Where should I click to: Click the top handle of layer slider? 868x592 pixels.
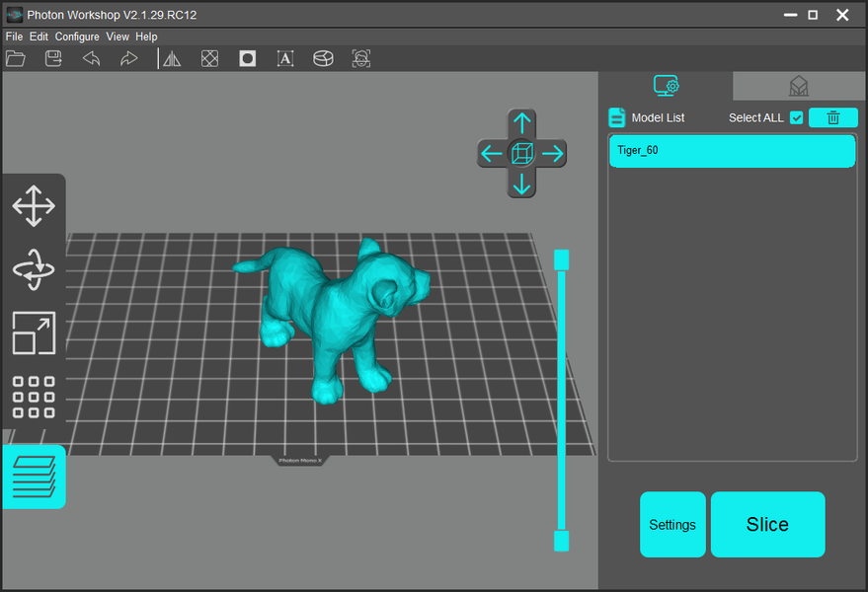tap(561, 260)
